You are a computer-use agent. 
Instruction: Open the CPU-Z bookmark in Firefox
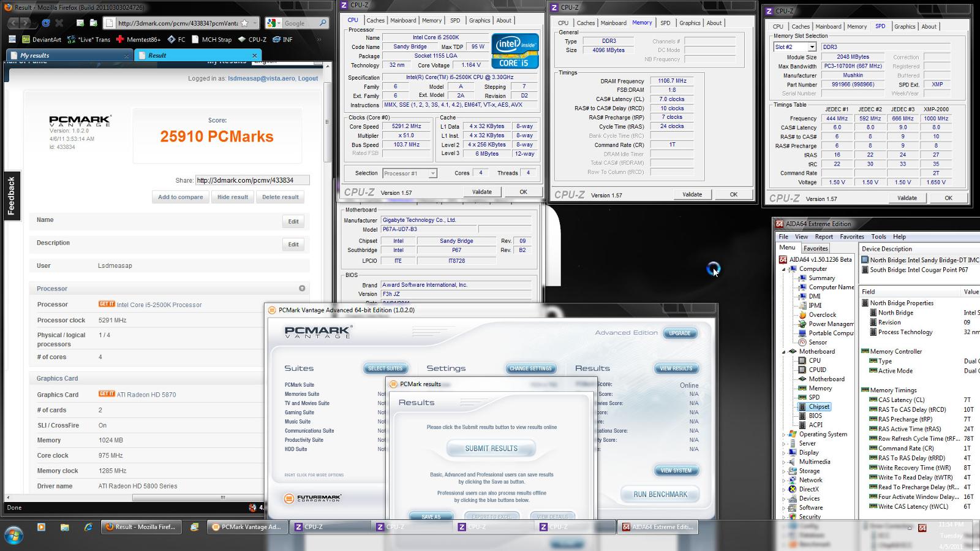coord(252,39)
